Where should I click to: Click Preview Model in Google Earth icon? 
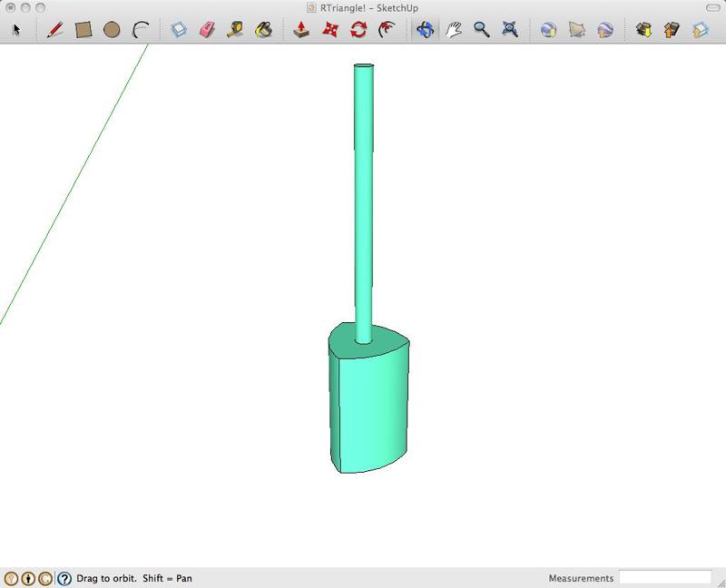[x=605, y=30]
